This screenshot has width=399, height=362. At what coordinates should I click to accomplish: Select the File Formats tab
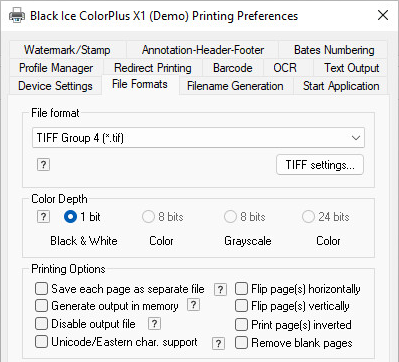click(140, 84)
